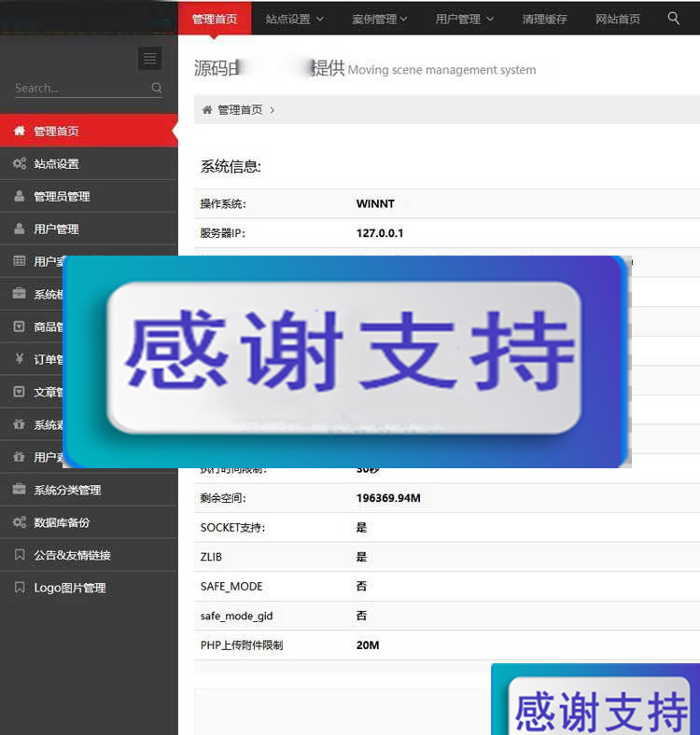Click the gears icon next to 数据库备份
This screenshot has width=700, height=735.
coord(20,523)
